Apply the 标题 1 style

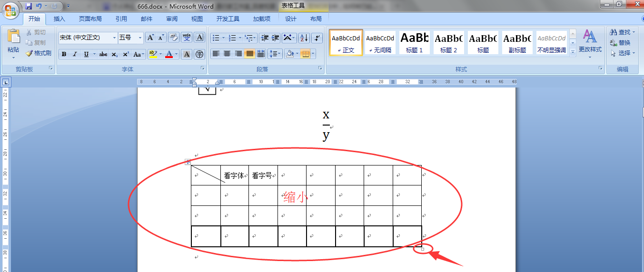point(414,42)
